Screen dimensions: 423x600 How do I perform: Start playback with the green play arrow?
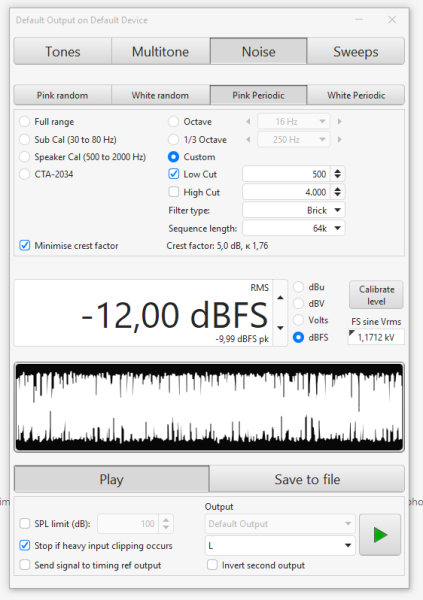(x=380, y=535)
